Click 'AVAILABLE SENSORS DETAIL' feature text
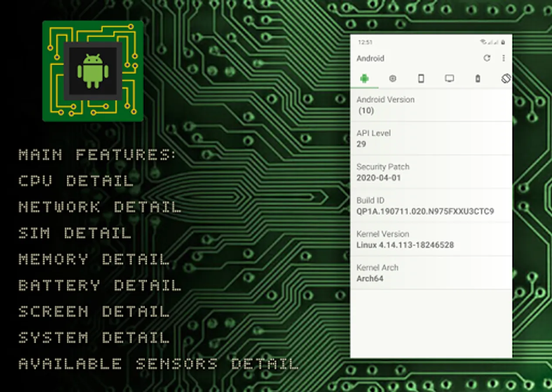The width and height of the screenshot is (552, 392). point(158,364)
